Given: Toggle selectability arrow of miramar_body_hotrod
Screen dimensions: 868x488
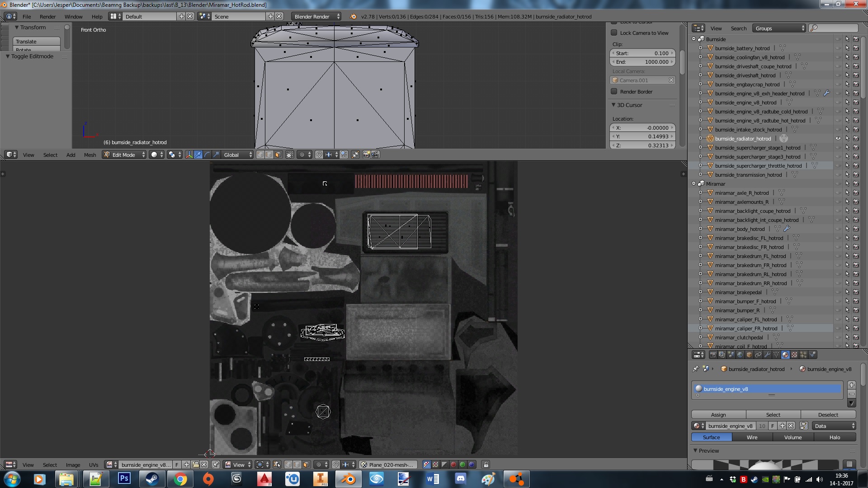Looking at the screenshot, I should coord(847,229).
